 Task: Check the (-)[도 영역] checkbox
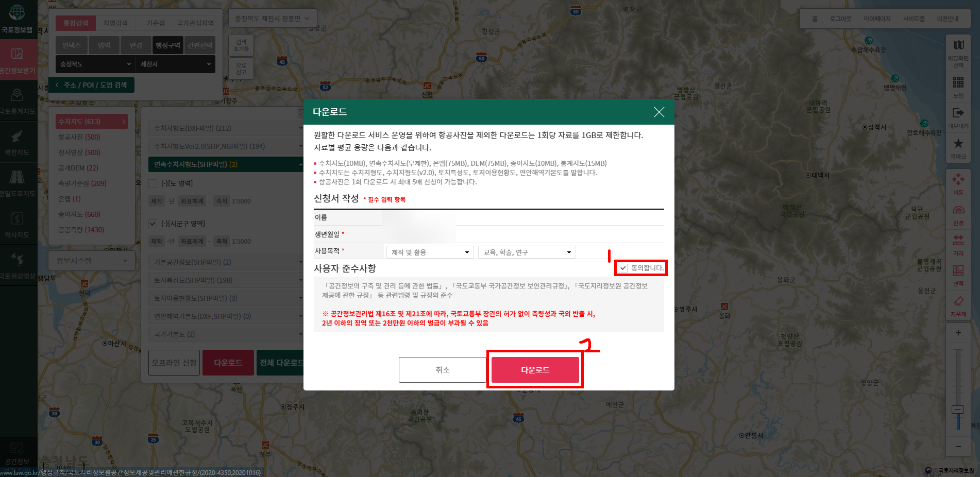[x=153, y=183]
